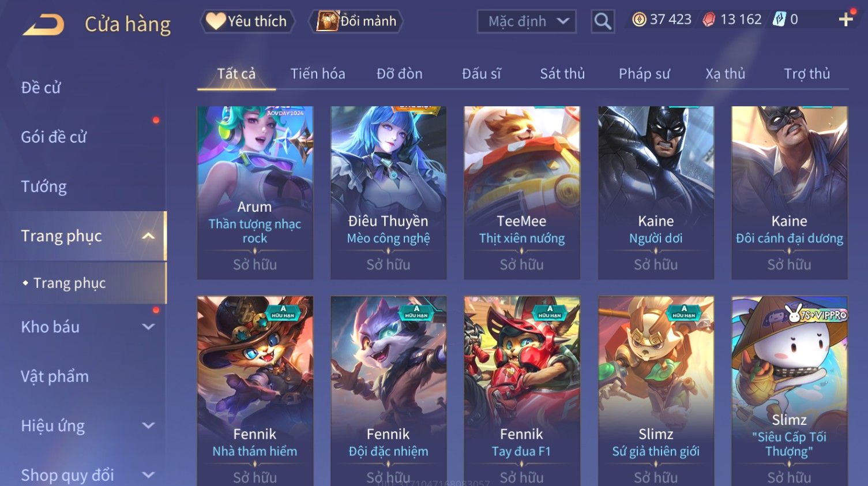
Task: Tap the blue voucher currency icon
Action: click(x=779, y=19)
